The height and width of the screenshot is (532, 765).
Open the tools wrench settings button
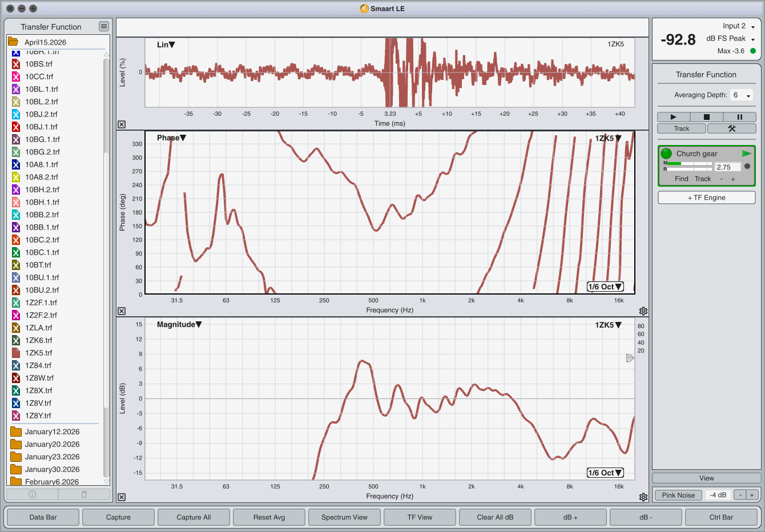pyautogui.click(x=731, y=128)
